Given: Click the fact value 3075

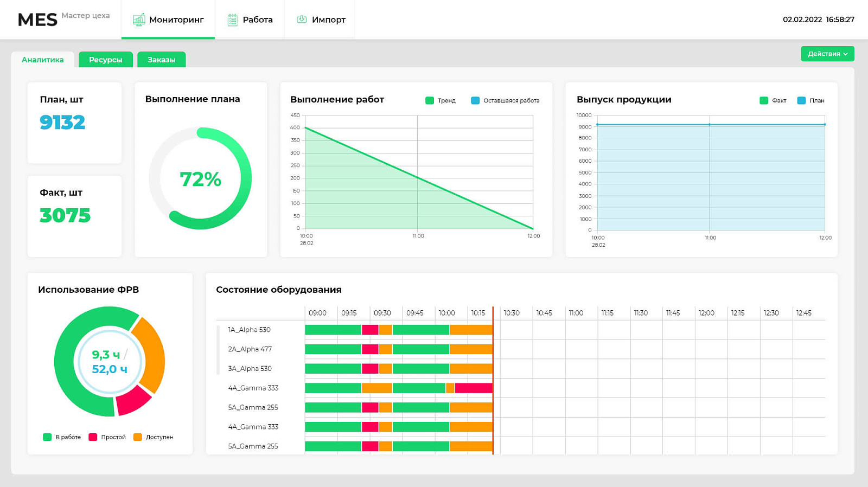Looking at the screenshot, I should point(65,216).
